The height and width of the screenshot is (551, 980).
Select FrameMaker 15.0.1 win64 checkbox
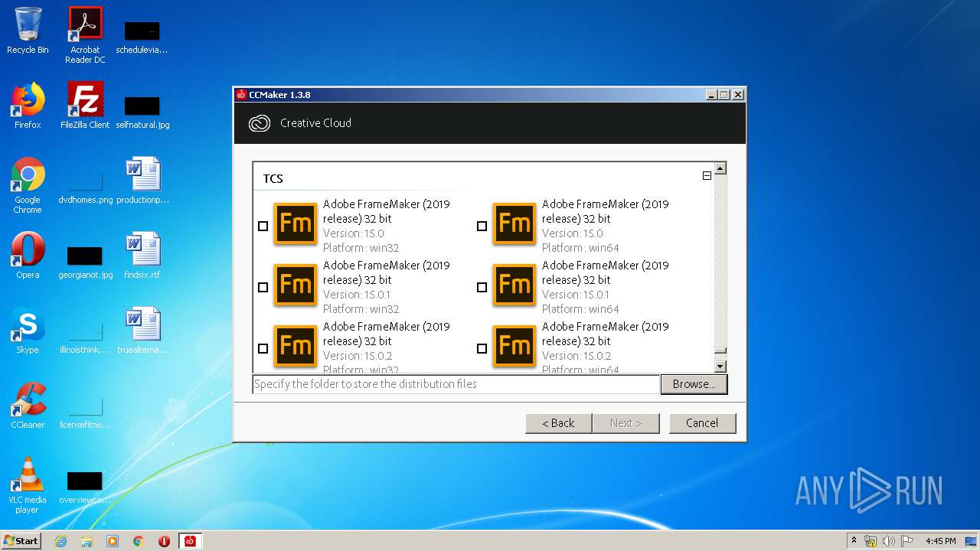[482, 288]
